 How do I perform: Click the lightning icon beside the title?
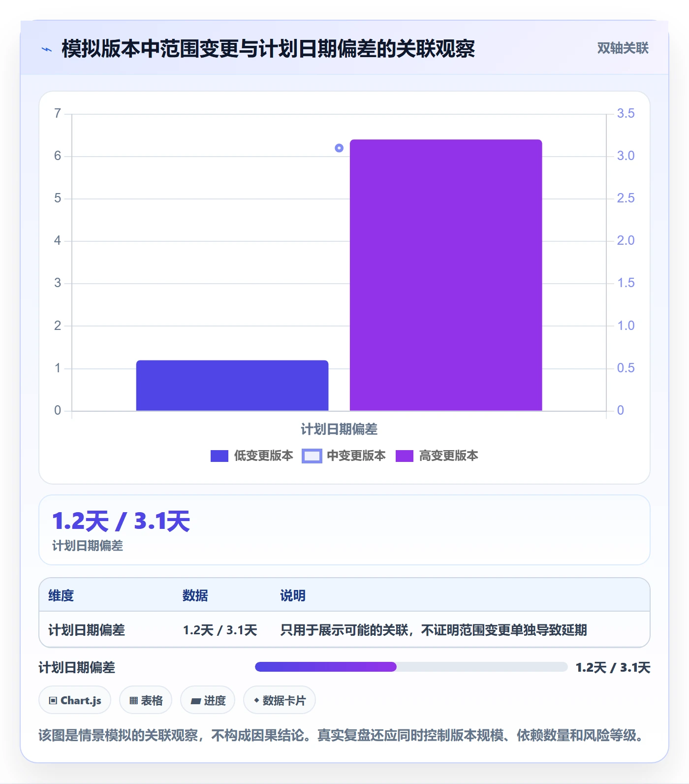pos(47,49)
